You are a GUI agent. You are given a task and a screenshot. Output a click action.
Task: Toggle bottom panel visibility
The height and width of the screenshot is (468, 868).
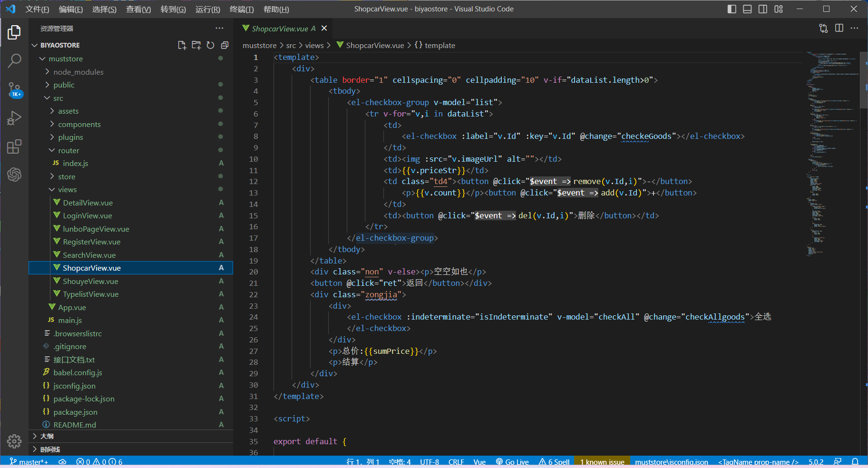747,9
